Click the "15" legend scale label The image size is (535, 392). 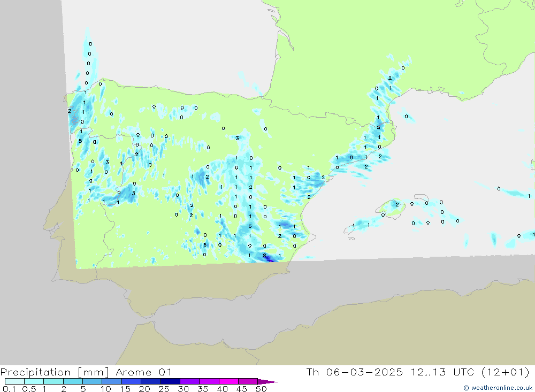click(x=125, y=389)
